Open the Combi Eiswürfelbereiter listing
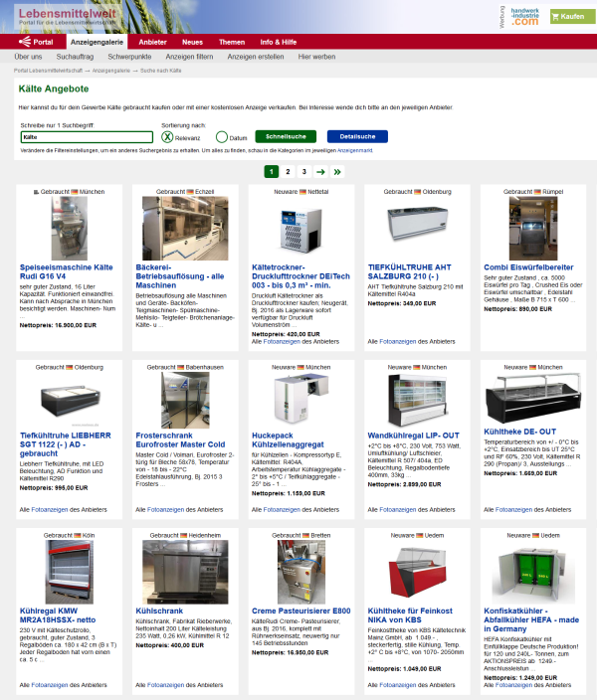 (x=528, y=266)
